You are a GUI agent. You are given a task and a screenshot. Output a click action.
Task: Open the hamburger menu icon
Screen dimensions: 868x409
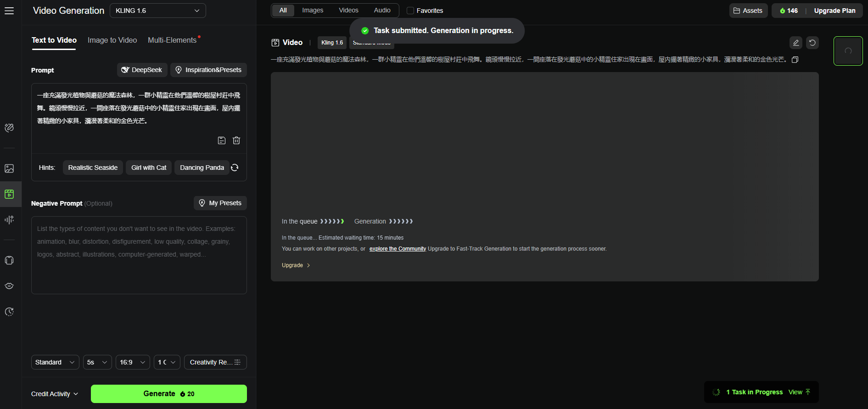(x=9, y=11)
